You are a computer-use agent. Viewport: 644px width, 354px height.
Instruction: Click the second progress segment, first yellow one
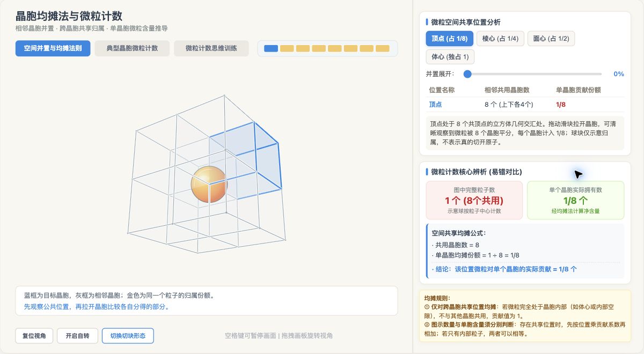click(x=287, y=48)
